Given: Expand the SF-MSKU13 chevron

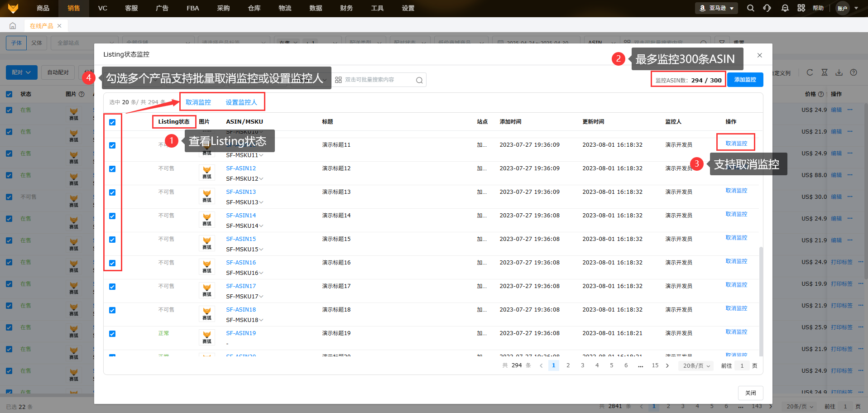Looking at the screenshot, I should click(x=261, y=202).
